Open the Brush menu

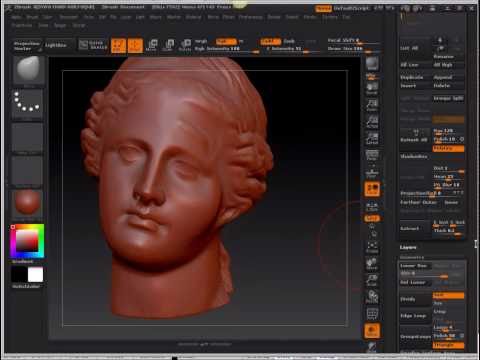click(x=32, y=17)
